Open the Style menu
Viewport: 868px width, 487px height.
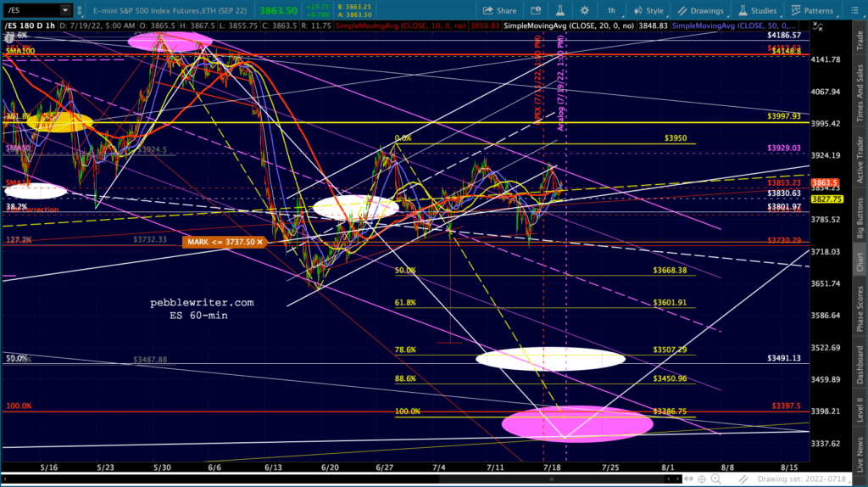pyautogui.click(x=648, y=10)
